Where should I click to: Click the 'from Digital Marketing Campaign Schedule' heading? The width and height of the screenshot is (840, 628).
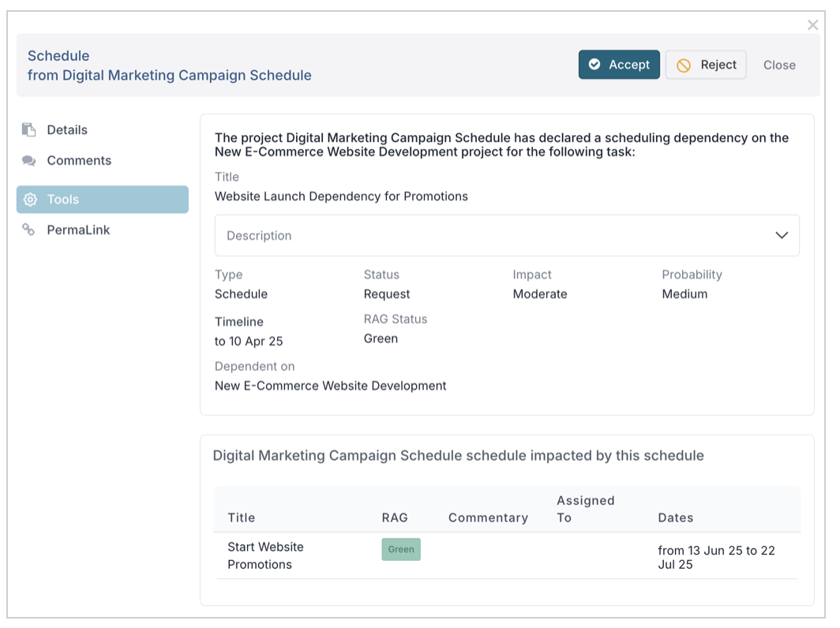tap(169, 75)
